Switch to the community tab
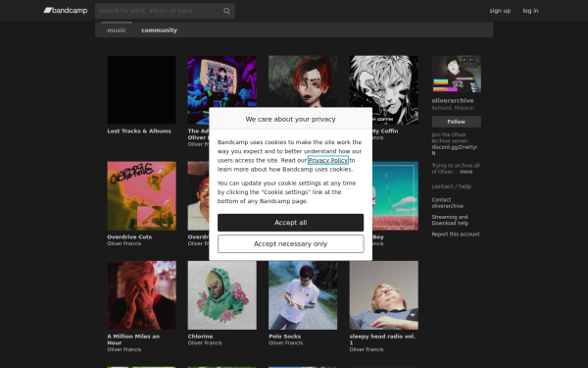This screenshot has height=368, width=588. point(159,30)
